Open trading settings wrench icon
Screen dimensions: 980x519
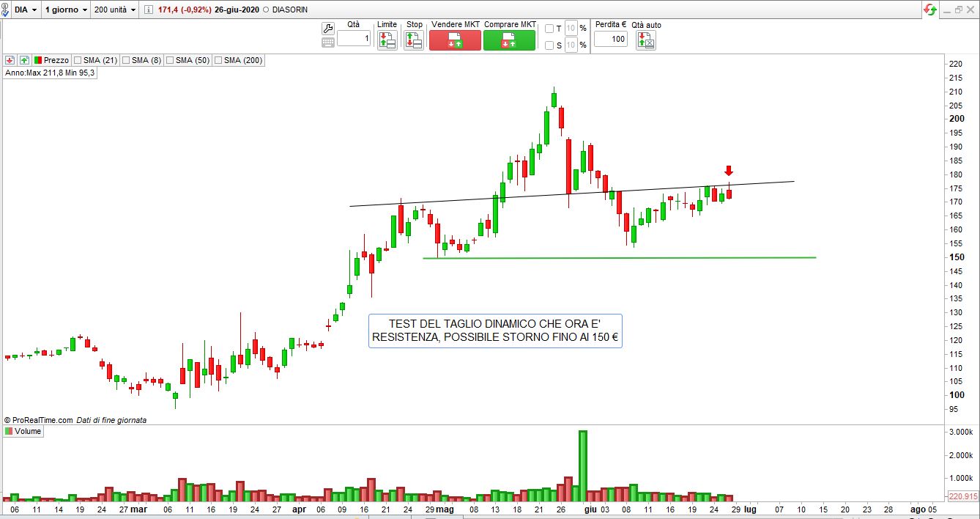328,29
